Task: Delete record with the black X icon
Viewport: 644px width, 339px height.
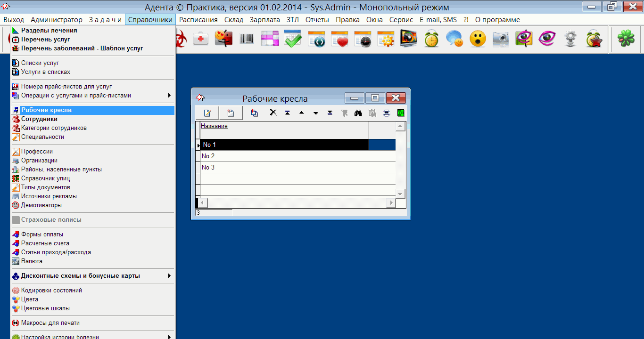Action: click(x=273, y=113)
